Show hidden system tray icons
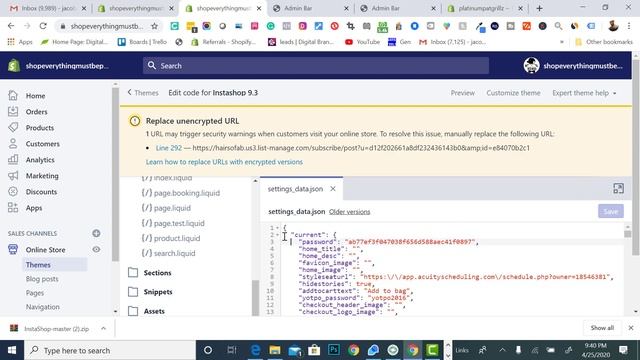 point(502,350)
